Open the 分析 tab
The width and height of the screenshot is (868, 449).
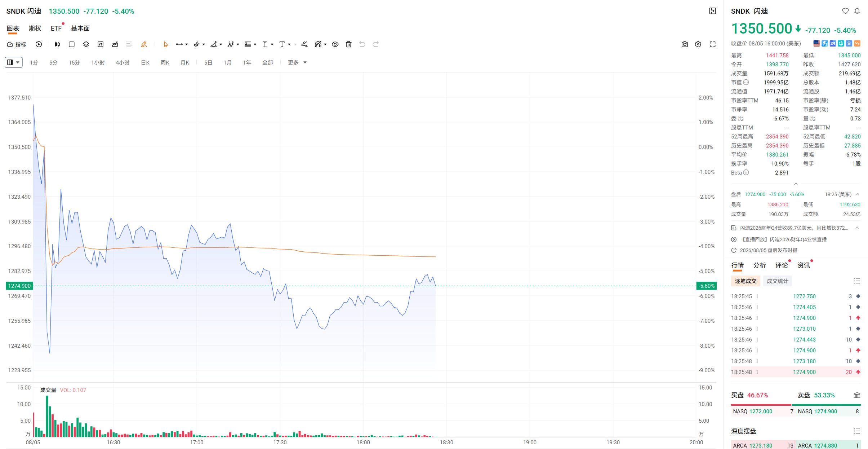click(760, 265)
